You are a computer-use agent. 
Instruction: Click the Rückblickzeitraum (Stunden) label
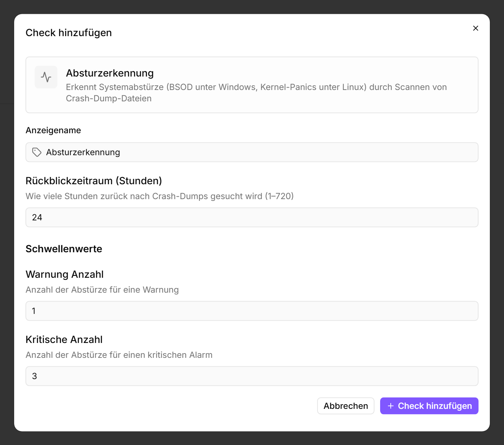(94, 181)
